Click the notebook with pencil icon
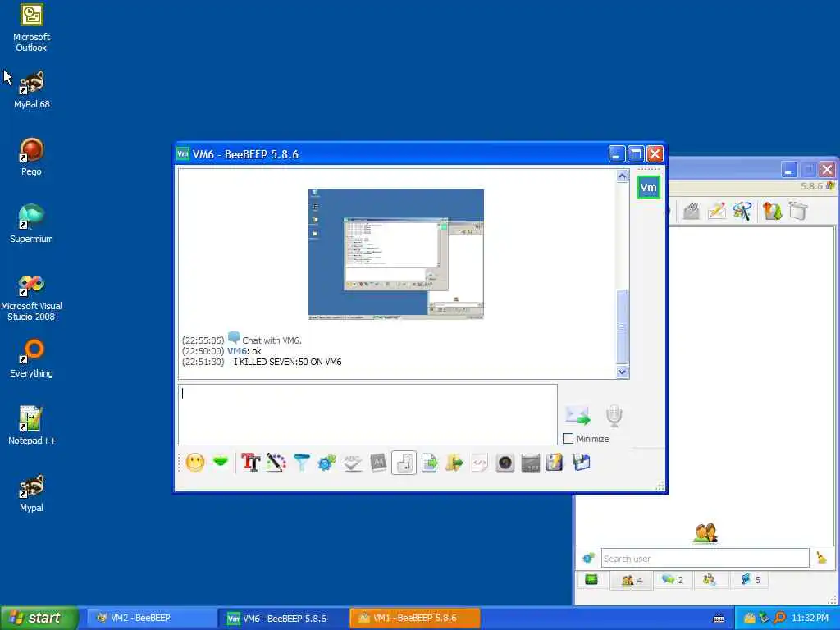Viewport: 840px width, 630px height. [x=555, y=463]
